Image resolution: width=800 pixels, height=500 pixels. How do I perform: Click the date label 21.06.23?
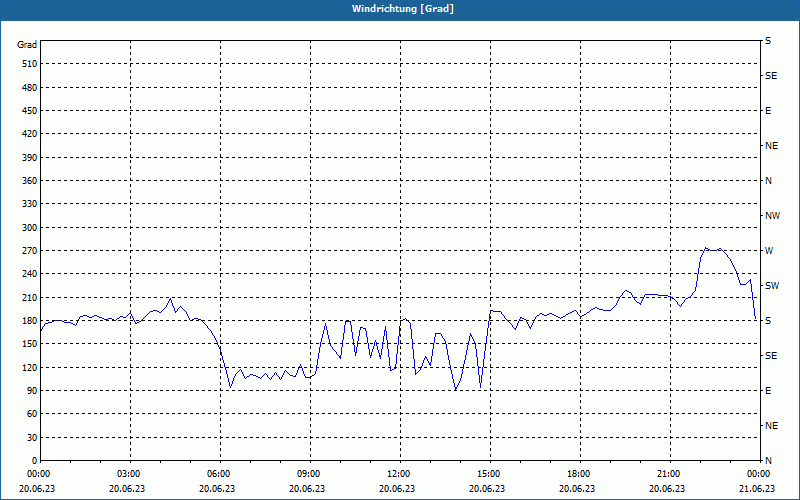click(757, 488)
